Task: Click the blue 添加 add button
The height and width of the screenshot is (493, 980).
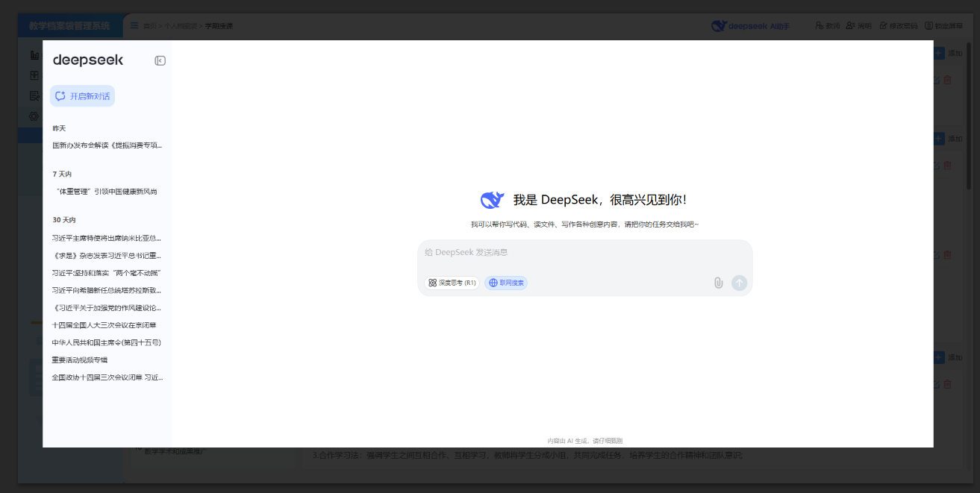Action: [x=948, y=54]
